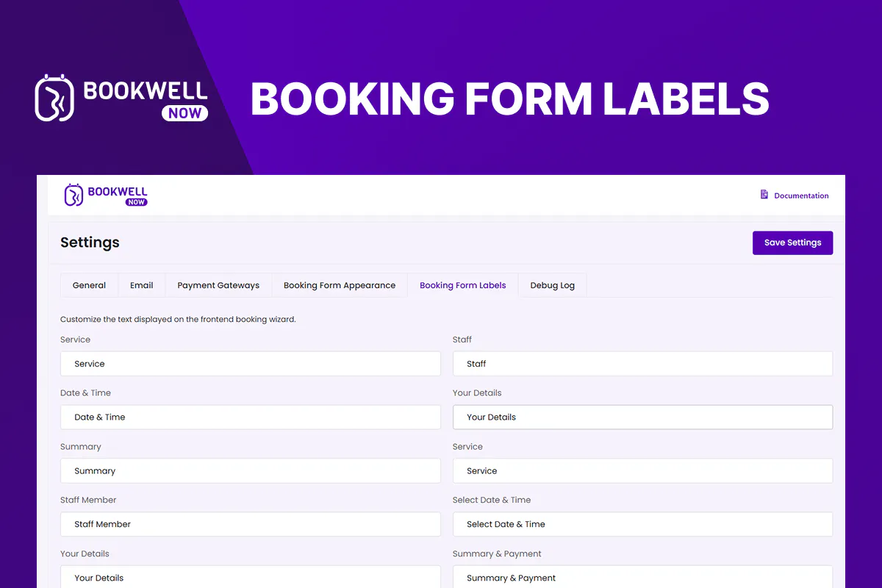Viewport: 882px width, 588px height.
Task: Click the Documentation page icon
Action: click(x=764, y=195)
